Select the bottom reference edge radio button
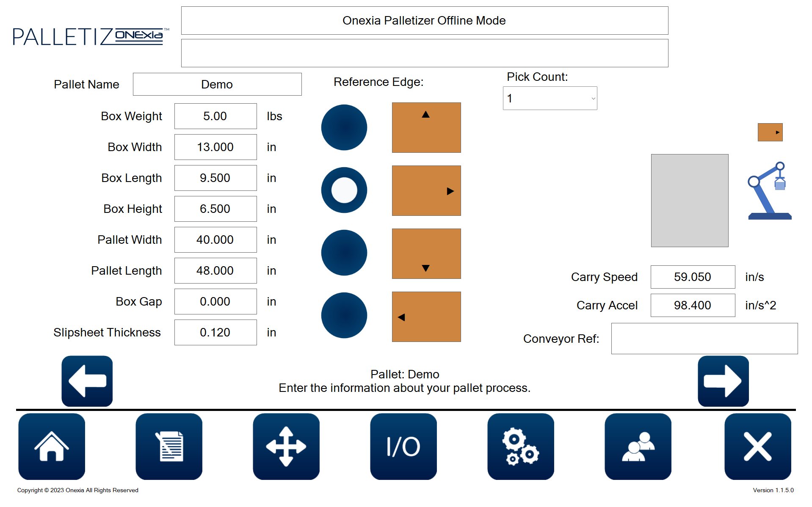The width and height of the screenshot is (812, 507). (344, 253)
